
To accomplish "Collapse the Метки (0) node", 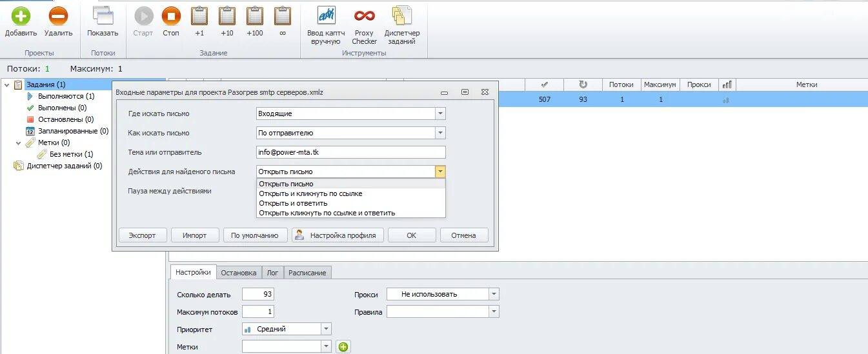I will coord(18,143).
